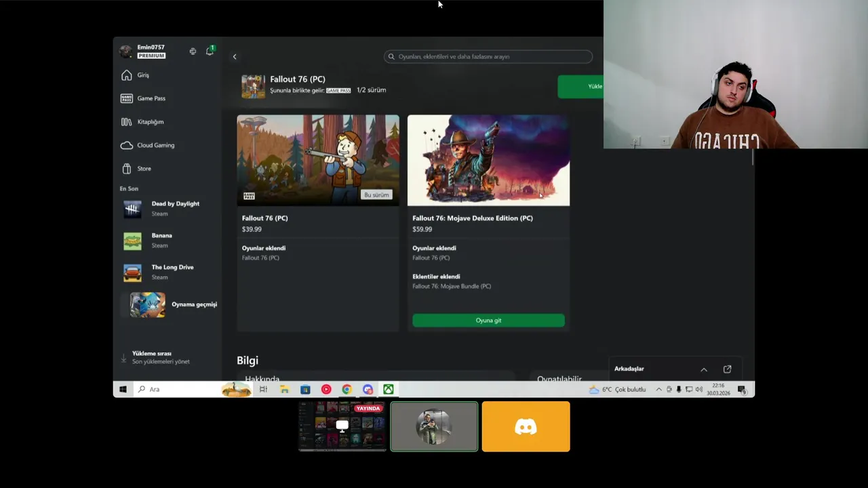
Task: Click the Oyuna git button
Action: [488, 321]
